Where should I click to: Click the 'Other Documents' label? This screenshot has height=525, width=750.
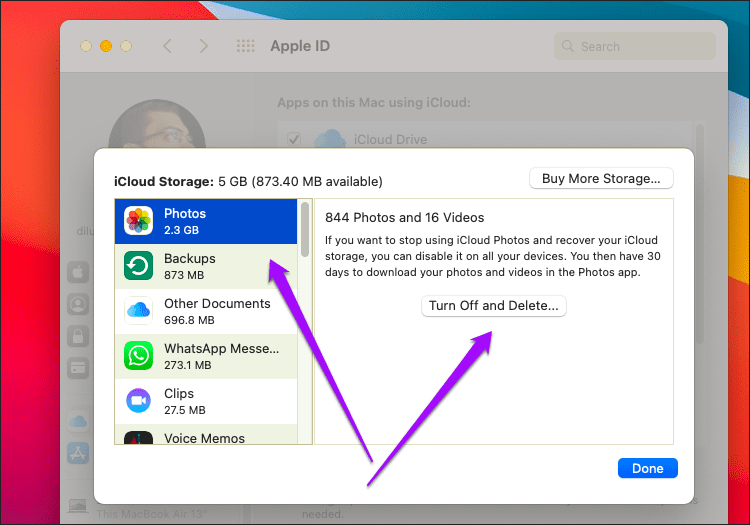coord(217,304)
